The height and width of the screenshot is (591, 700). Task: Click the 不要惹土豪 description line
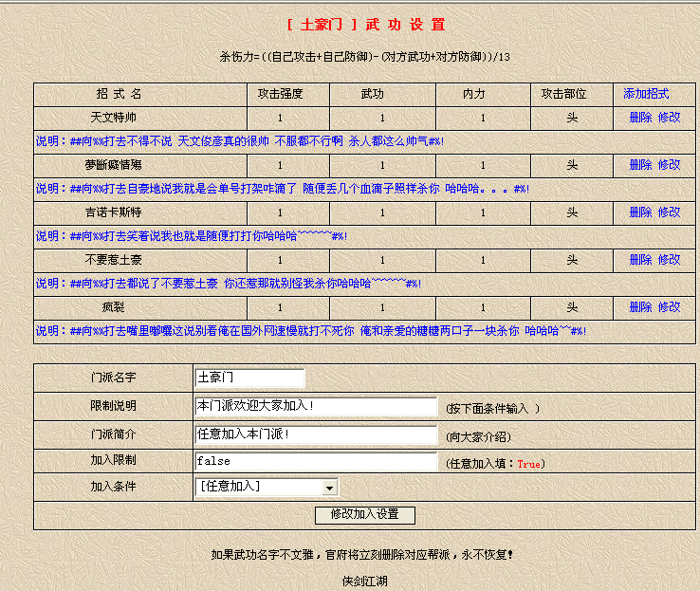click(229, 284)
